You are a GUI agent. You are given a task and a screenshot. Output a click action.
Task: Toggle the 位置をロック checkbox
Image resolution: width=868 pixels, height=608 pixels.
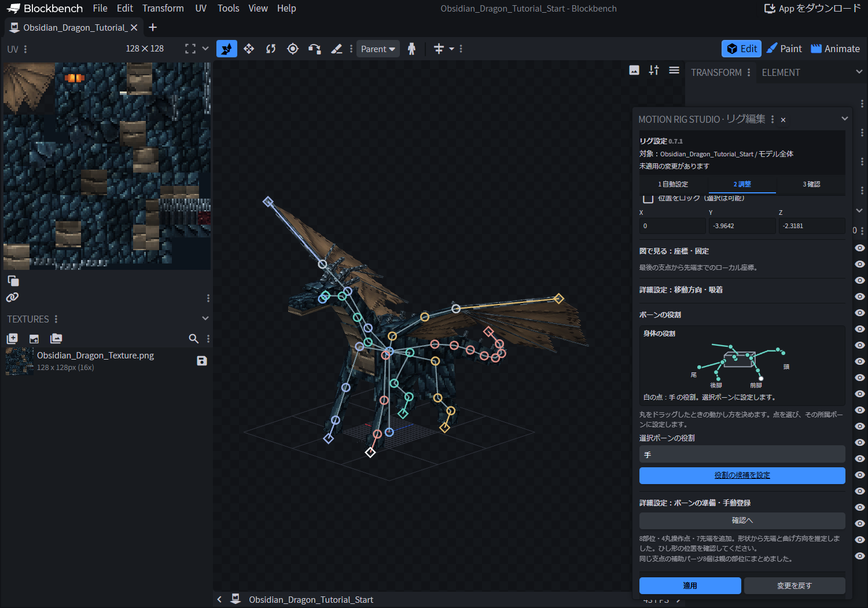[648, 198]
